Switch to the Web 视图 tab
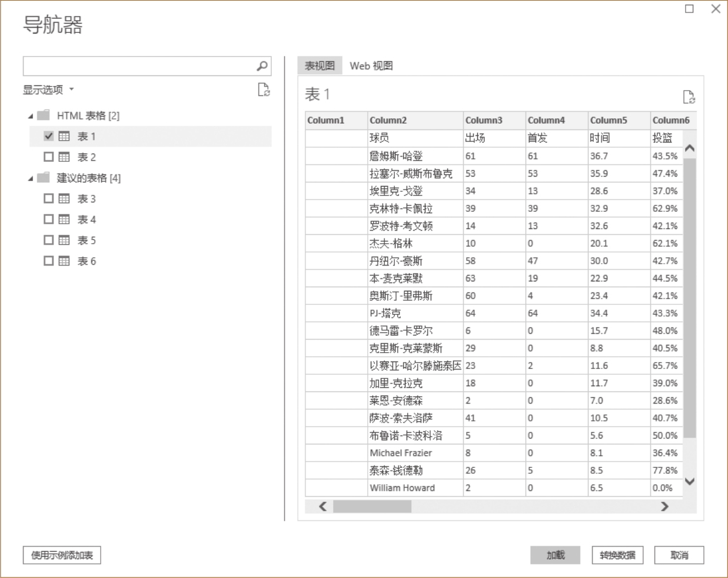Viewport: 728px width, 578px height. pos(371,66)
